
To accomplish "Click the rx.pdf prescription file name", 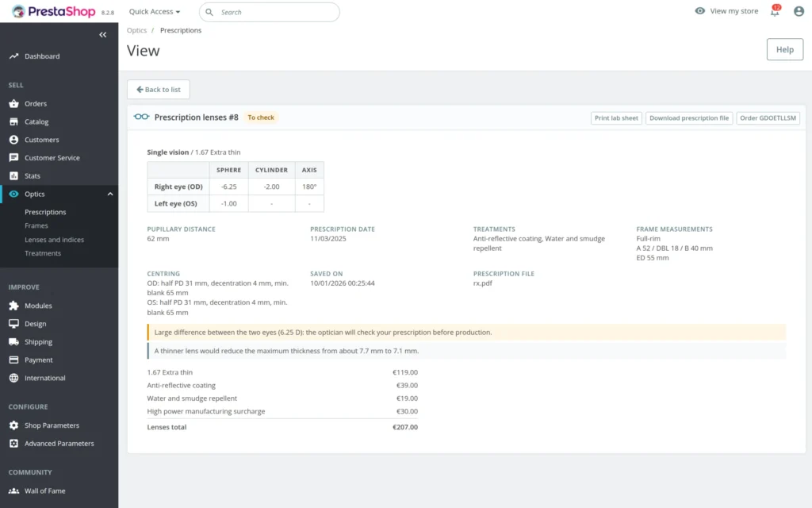I will pos(483,283).
